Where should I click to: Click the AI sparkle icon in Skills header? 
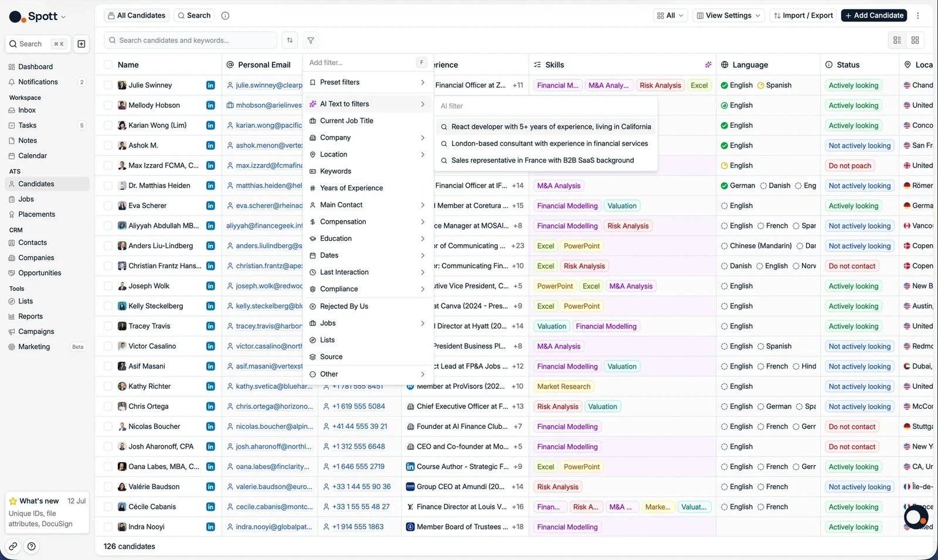[708, 65]
